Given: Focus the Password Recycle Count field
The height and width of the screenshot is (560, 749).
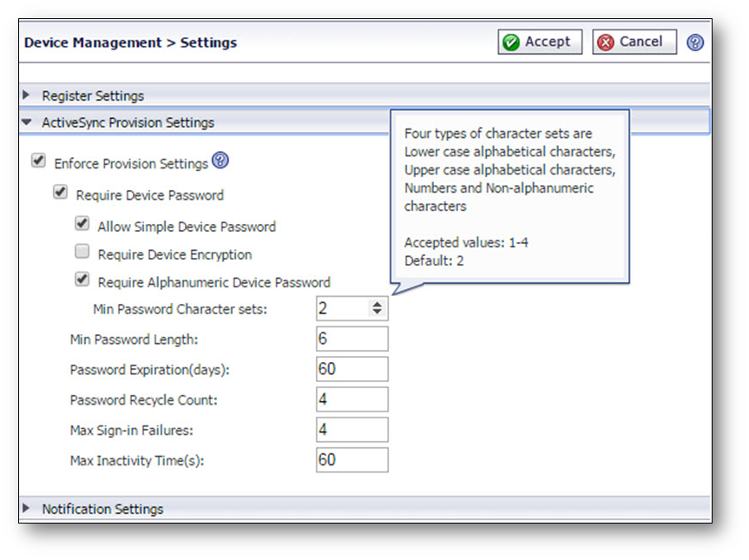Looking at the screenshot, I should pyautogui.click(x=352, y=399).
